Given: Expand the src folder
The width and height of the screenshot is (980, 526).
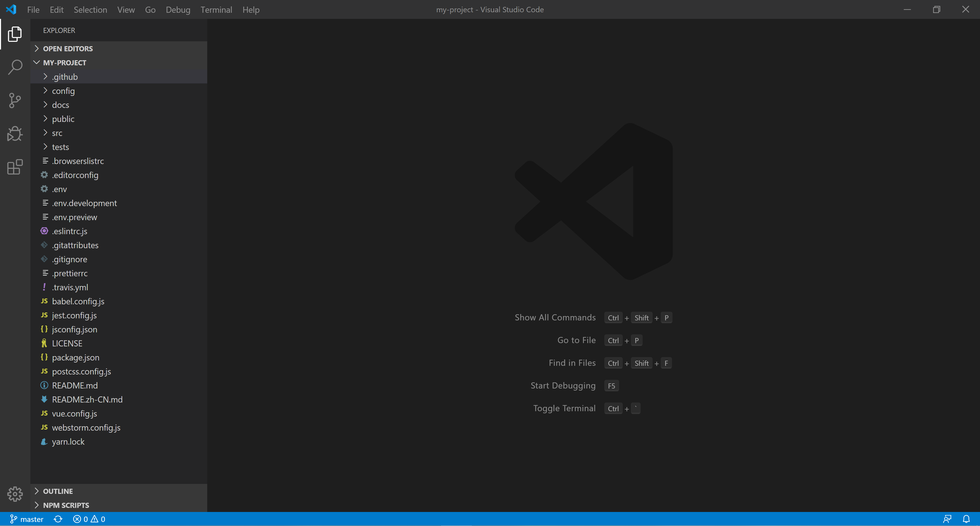Looking at the screenshot, I should coord(57,133).
